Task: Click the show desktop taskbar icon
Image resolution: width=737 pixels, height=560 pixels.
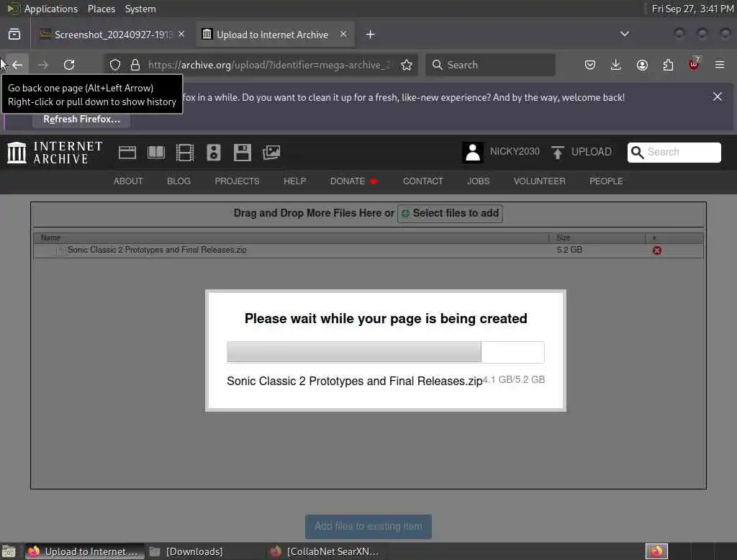Action: pos(9,551)
